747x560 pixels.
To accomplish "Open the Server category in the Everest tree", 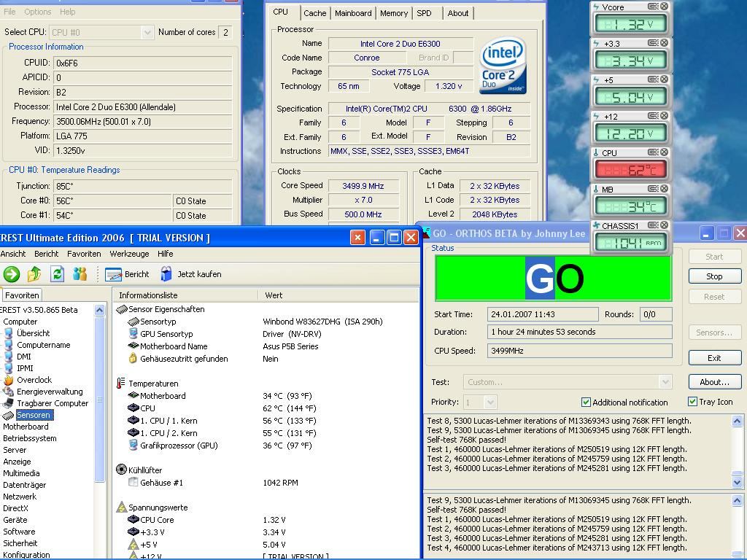I will 15,450.
